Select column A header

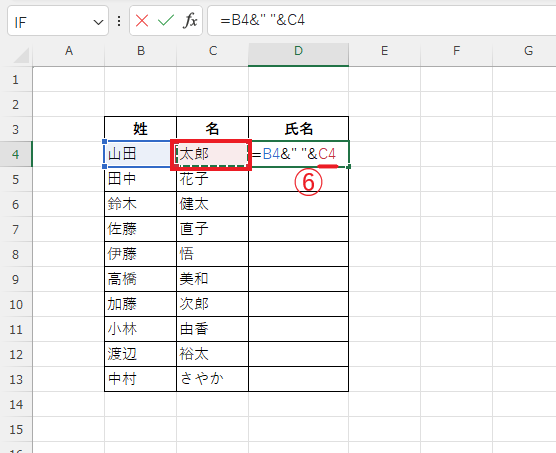click(x=69, y=51)
